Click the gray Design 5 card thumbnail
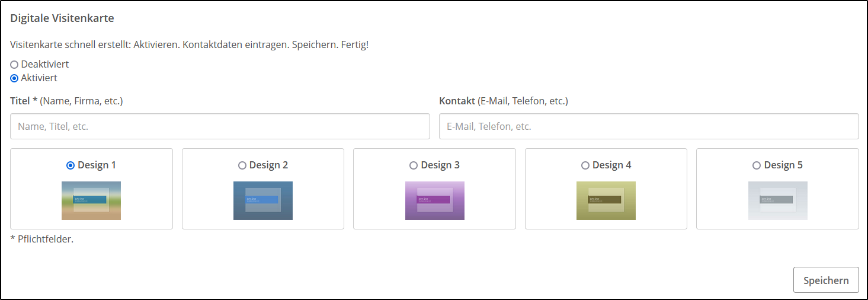The height and width of the screenshot is (300, 868). (x=777, y=200)
